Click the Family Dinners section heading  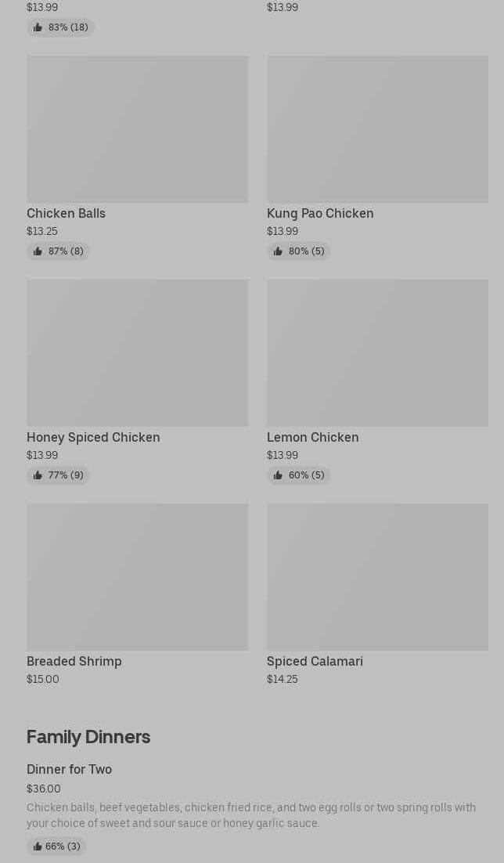click(88, 736)
